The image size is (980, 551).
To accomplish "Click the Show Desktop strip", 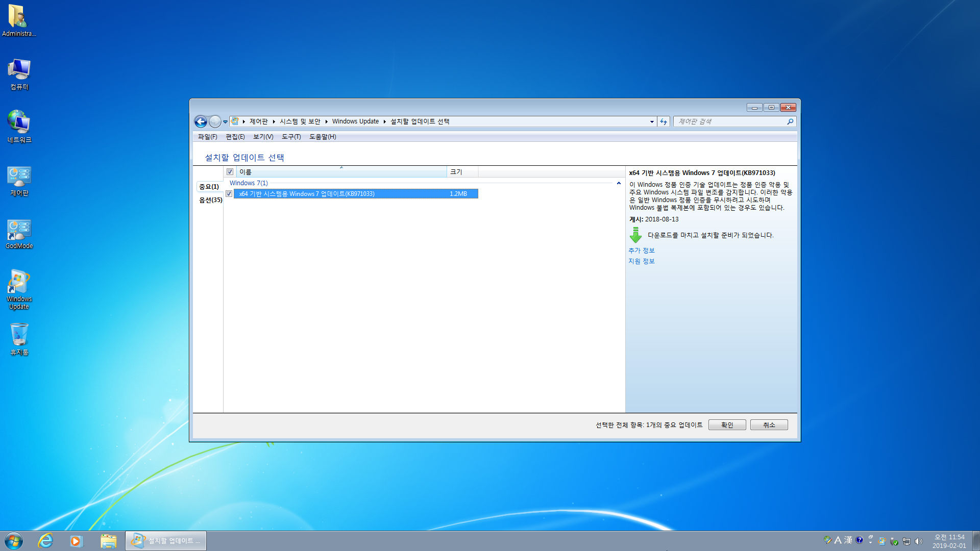I will click(x=976, y=541).
